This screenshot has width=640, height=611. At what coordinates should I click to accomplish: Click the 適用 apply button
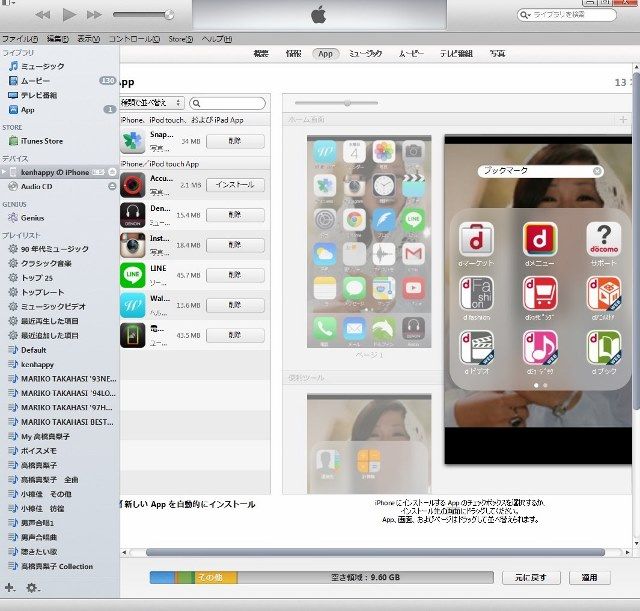pos(589,578)
